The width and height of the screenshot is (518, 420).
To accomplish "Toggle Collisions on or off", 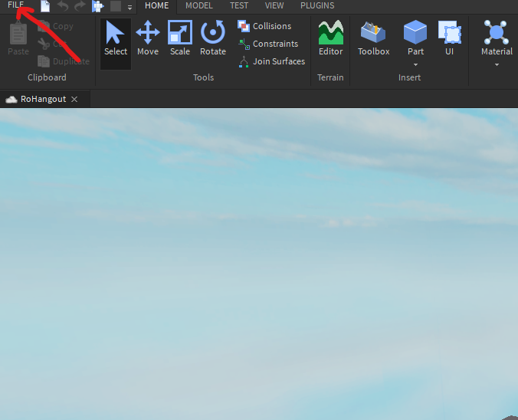I will click(264, 26).
